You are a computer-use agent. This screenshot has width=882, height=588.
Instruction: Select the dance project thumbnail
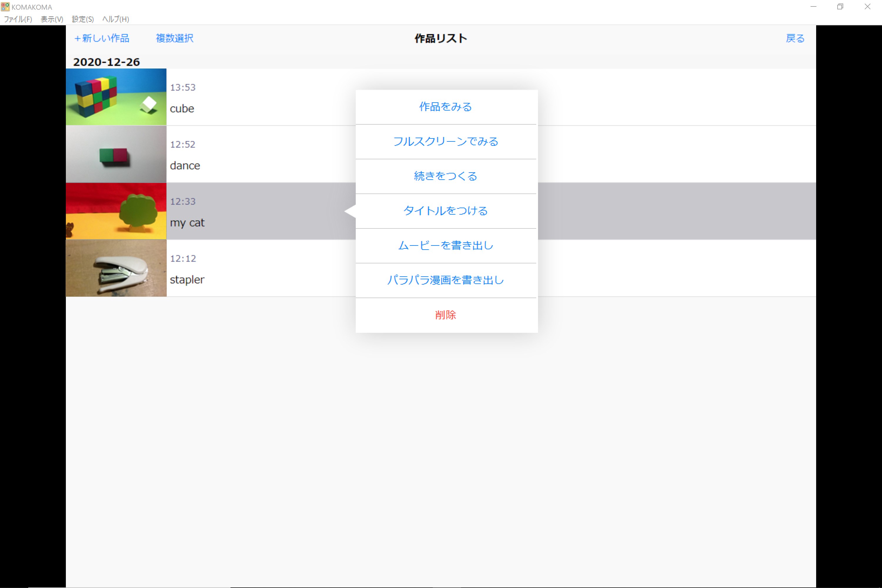(x=116, y=154)
